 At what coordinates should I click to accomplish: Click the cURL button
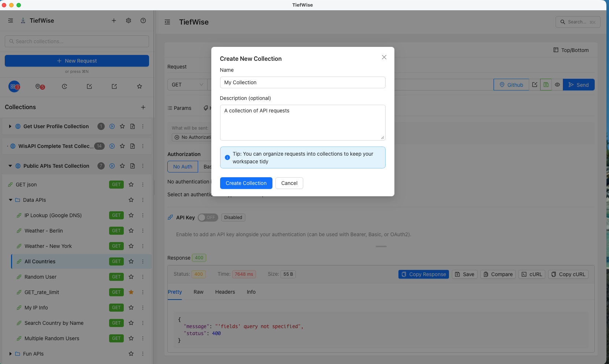[x=532, y=274]
